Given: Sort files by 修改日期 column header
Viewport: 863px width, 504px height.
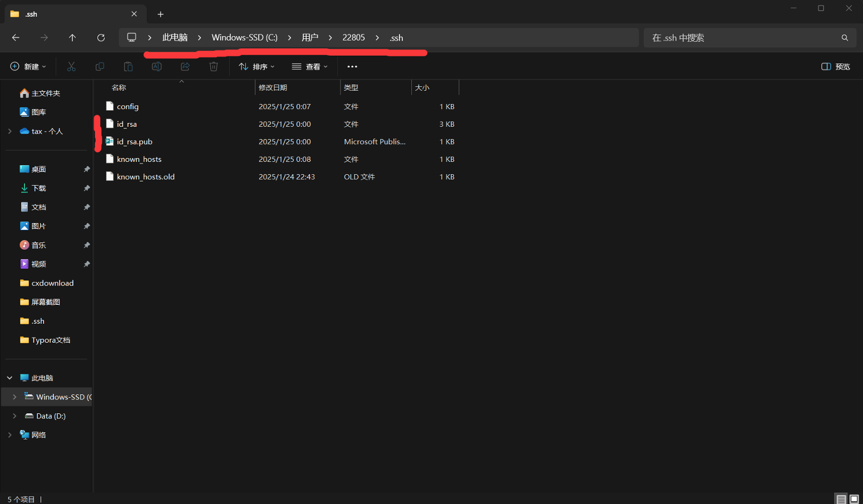Looking at the screenshot, I should (x=273, y=87).
